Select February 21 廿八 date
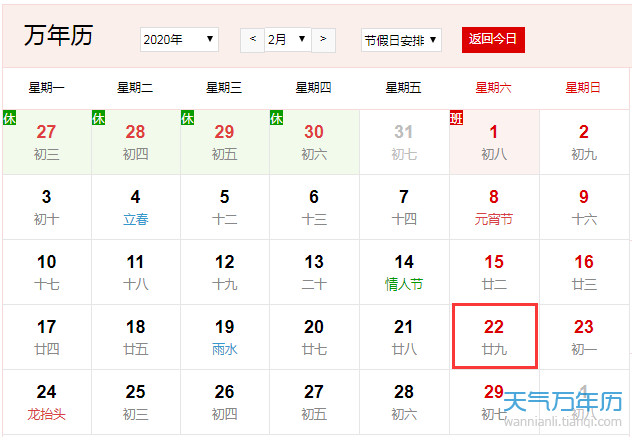632x437 pixels. tap(404, 337)
